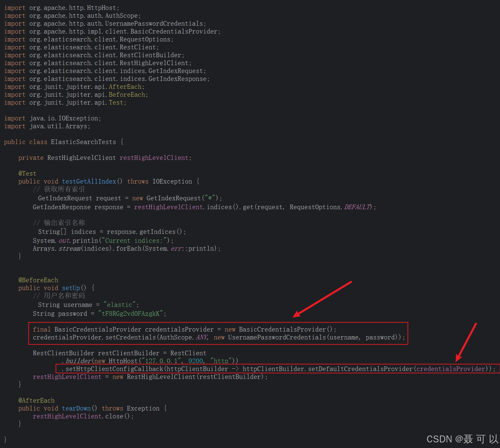The height and width of the screenshot is (448, 500).
Task: Click the '@BeforeEach' annotation
Action: tap(38, 280)
